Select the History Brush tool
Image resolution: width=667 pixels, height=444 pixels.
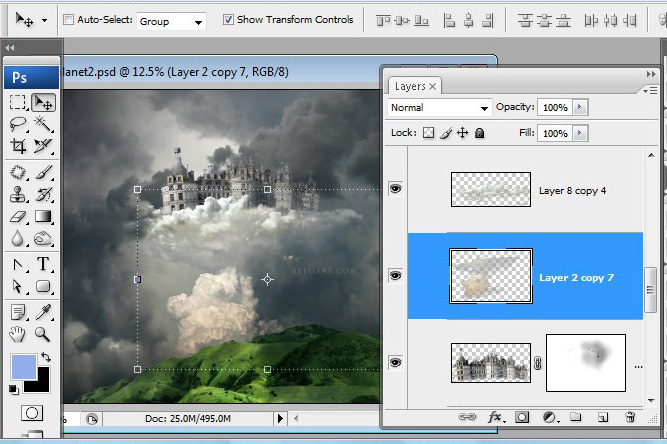(43, 195)
